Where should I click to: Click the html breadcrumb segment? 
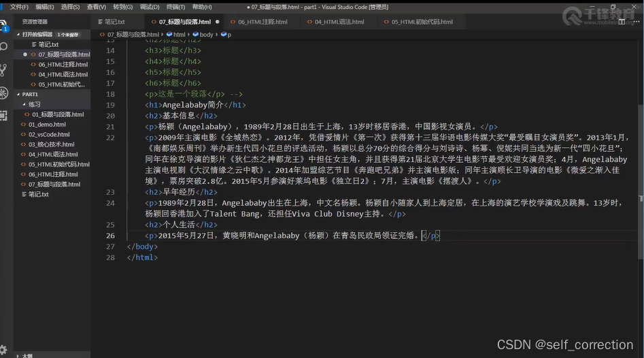coord(179,35)
